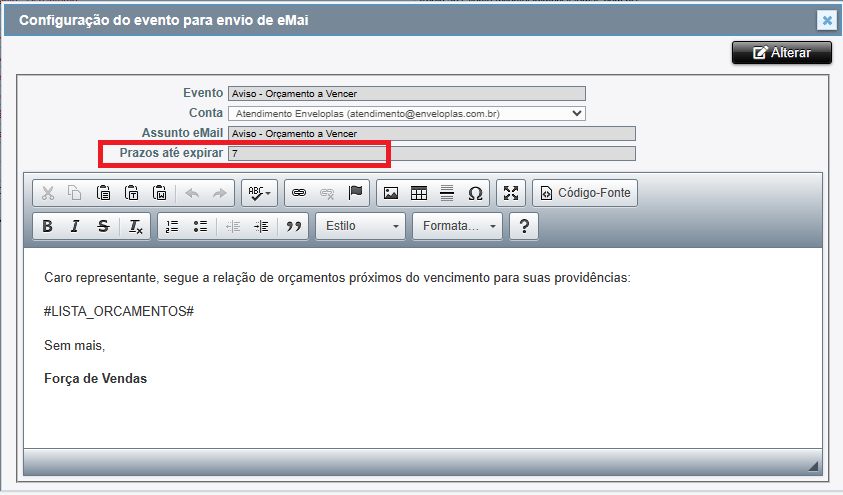
Task: Open the Código-Fonte source view
Action: pyautogui.click(x=584, y=193)
